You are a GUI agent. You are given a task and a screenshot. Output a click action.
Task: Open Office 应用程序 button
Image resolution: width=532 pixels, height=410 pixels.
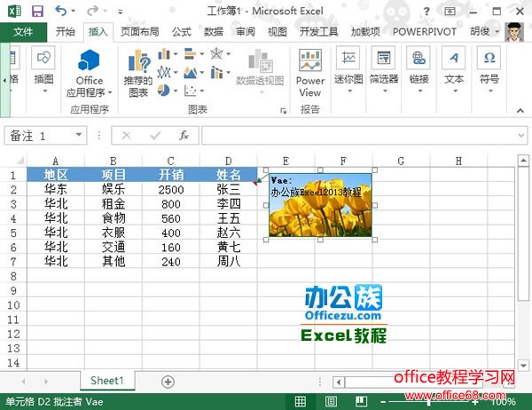tap(89, 73)
